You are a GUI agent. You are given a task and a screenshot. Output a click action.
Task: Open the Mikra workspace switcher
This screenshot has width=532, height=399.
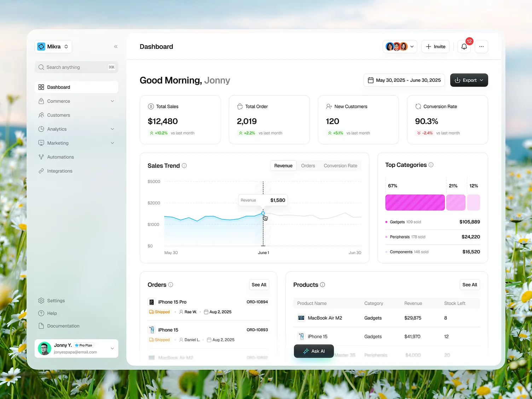(x=53, y=47)
